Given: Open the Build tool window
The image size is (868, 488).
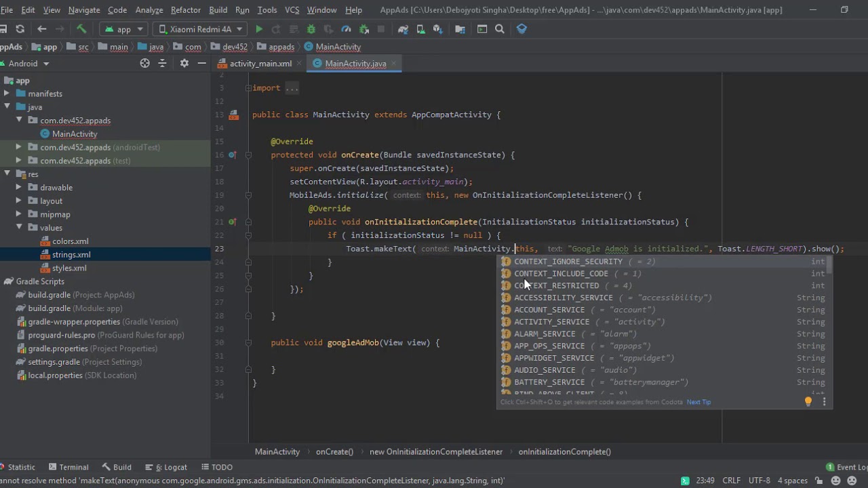Looking at the screenshot, I should (x=117, y=467).
